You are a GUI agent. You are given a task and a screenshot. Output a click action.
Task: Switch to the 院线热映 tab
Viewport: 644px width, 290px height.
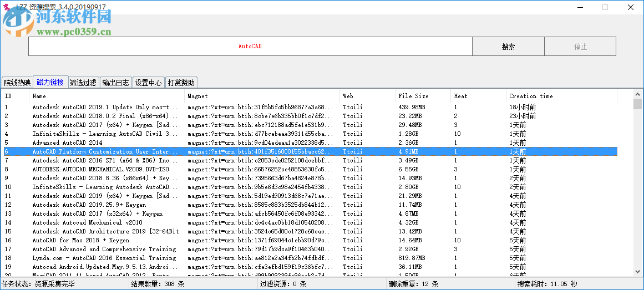(17, 83)
